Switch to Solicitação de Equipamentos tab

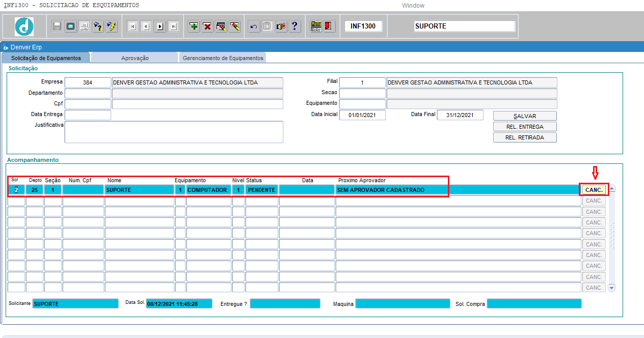point(46,58)
